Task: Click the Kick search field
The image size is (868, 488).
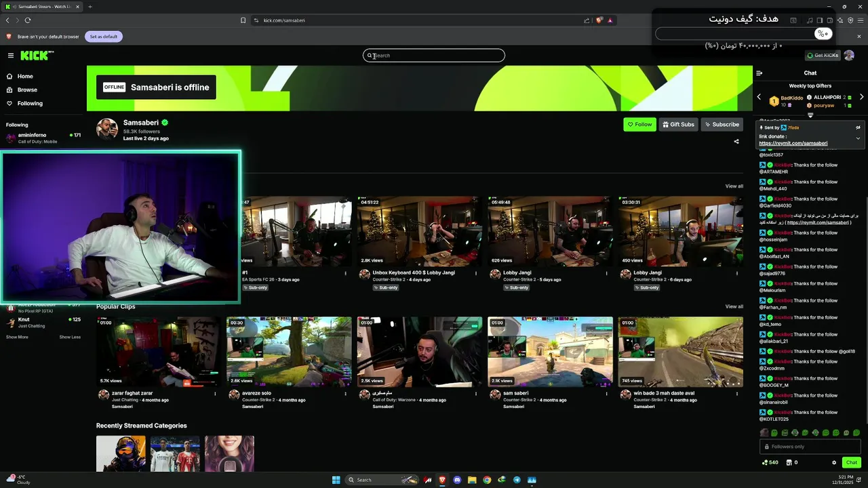Action: click(434, 56)
